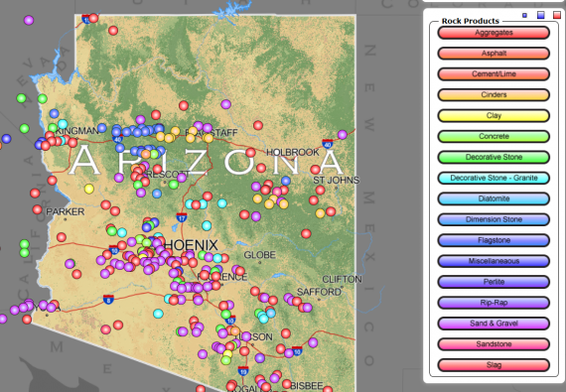Pick the Dimension Stone button

pos(494,219)
